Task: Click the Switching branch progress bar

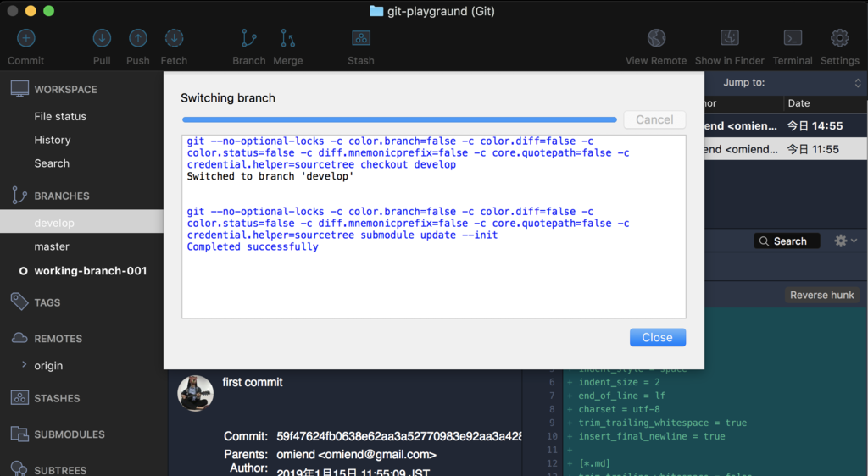Action: (x=399, y=119)
